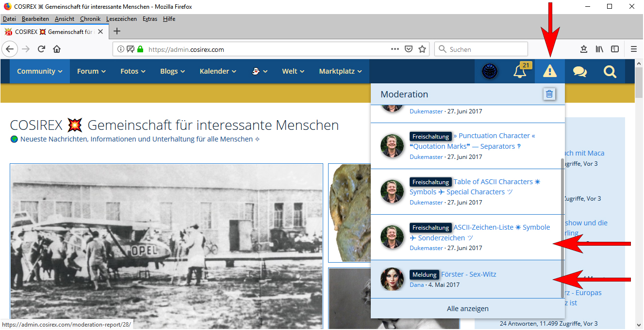644x330 pixels.
Task: Reload the page in Firefox
Action: tap(42, 49)
